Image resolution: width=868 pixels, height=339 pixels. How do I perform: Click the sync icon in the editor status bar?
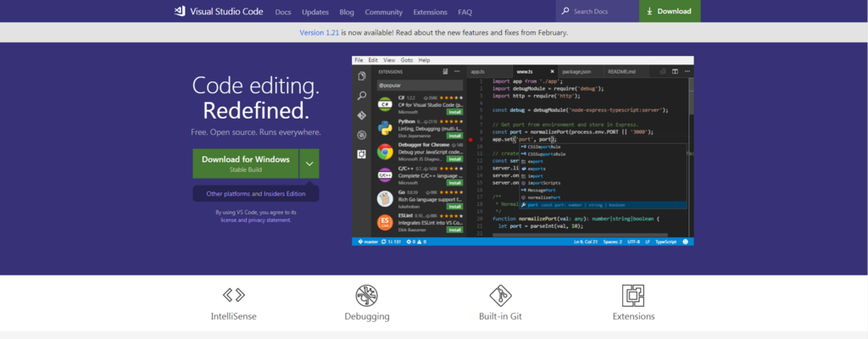[384, 242]
